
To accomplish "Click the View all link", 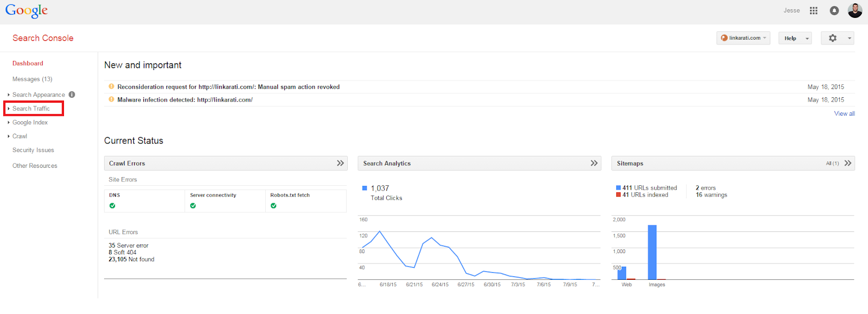I will [844, 114].
